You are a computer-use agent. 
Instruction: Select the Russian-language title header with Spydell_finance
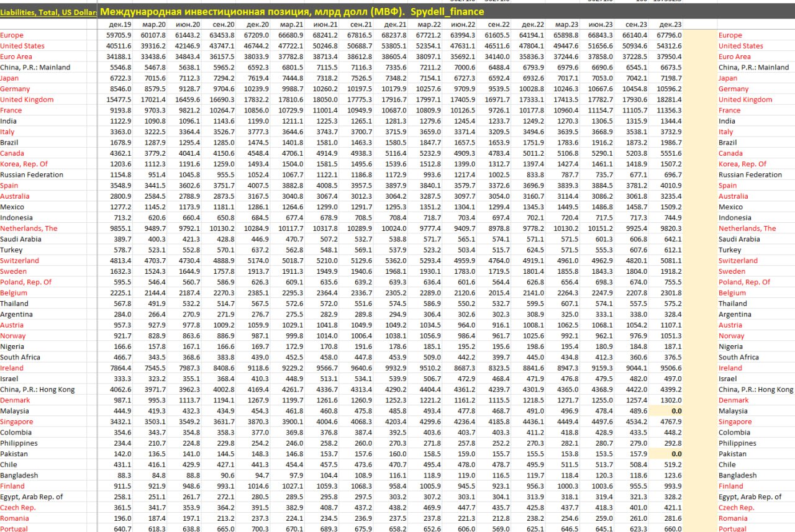coord(292,12)
